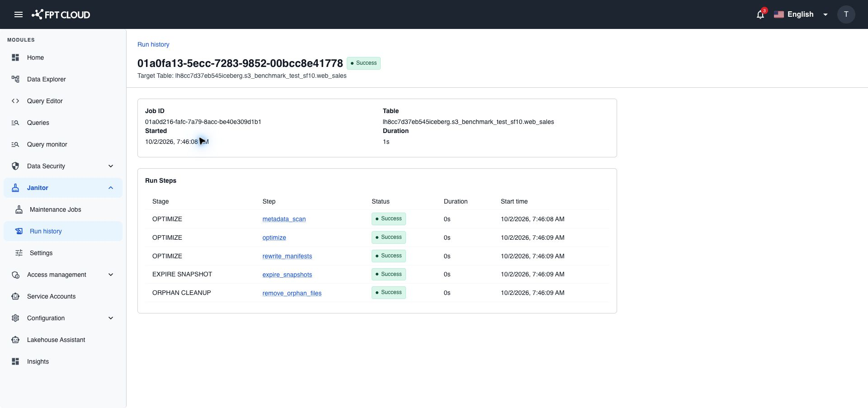
Task: Collapse the Janitor section chevron
Action: point(111,188)
